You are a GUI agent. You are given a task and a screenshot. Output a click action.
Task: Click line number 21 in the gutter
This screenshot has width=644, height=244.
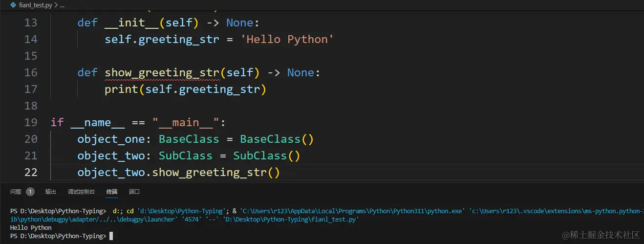click(31, 155)
